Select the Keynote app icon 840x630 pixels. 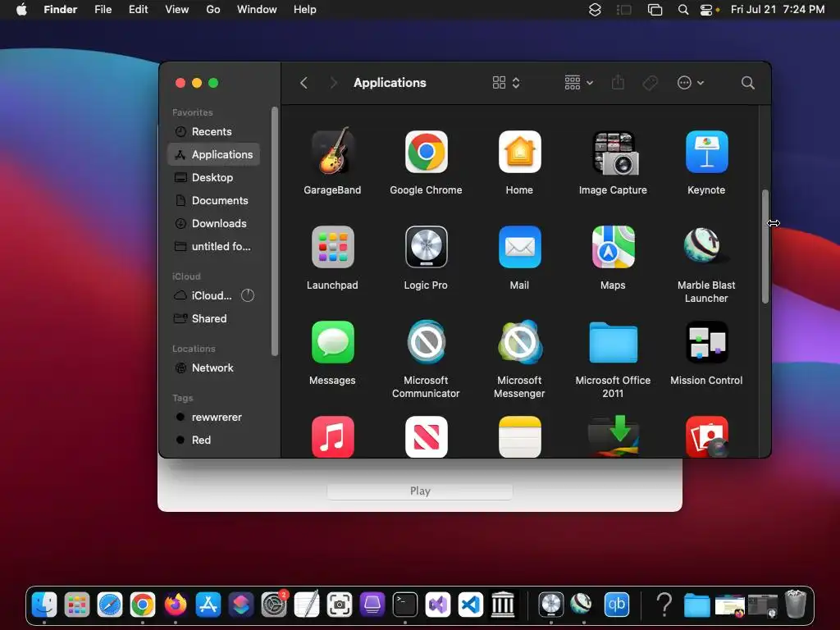[706, 152]
